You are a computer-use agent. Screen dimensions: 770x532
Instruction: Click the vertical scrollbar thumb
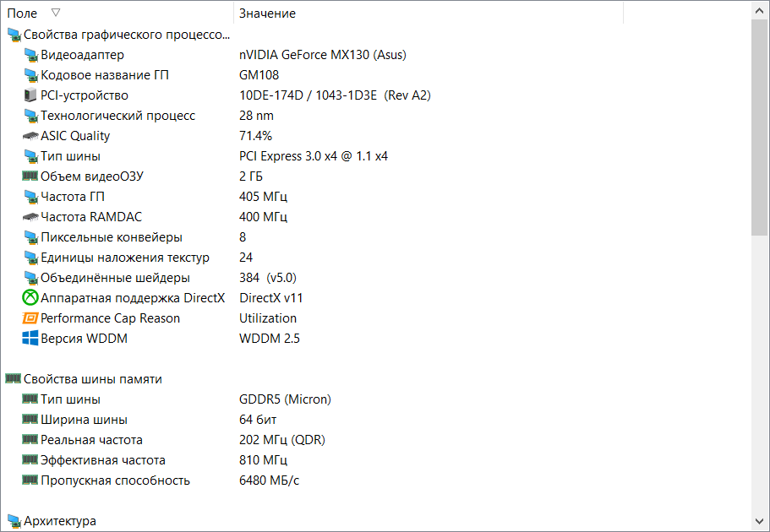760,128
